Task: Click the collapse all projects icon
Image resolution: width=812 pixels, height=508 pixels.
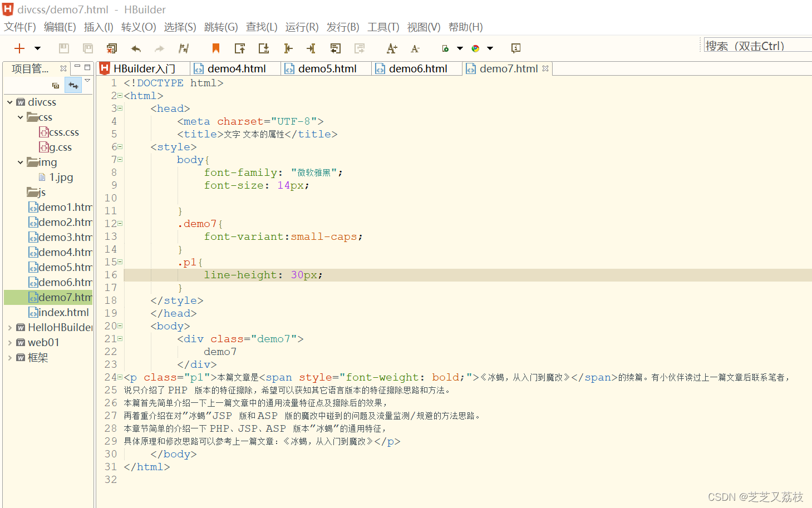Action: pyautogui.click(x=56, y=85)
